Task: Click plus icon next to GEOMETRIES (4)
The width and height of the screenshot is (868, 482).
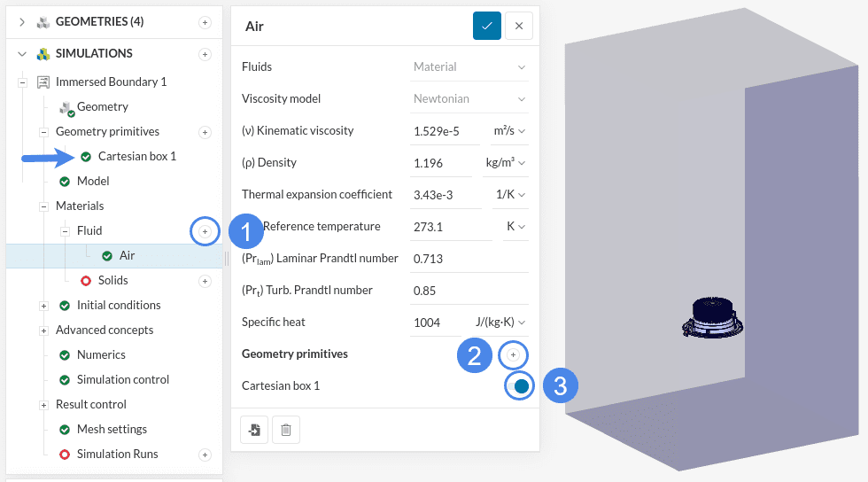Action: (205, 22)
